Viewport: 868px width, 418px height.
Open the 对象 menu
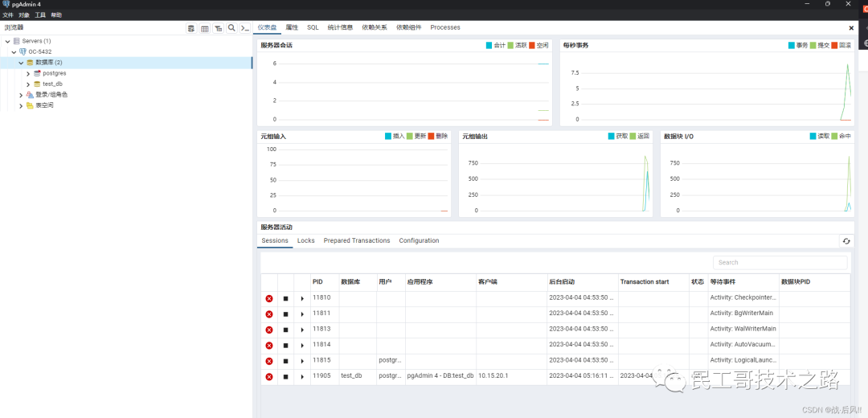pos(24,15)
